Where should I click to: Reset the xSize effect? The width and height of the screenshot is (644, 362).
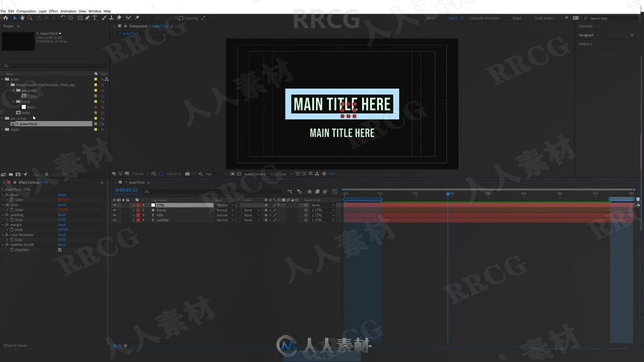click(x=62, y=195)
